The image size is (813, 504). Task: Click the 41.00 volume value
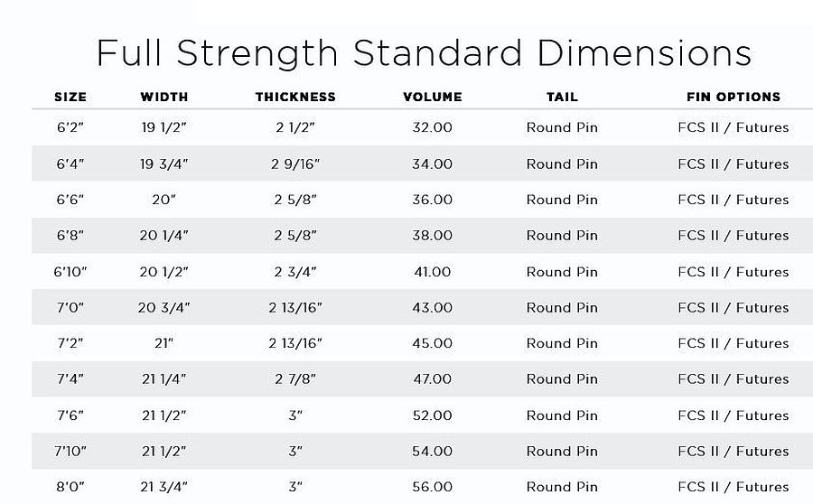pos(433,272)
